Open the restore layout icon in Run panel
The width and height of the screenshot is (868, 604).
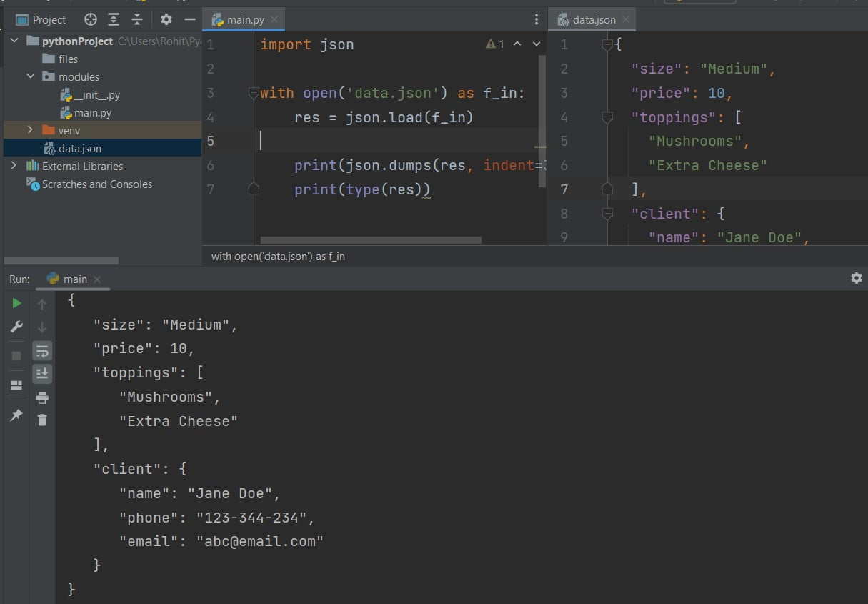coord(16,385)
